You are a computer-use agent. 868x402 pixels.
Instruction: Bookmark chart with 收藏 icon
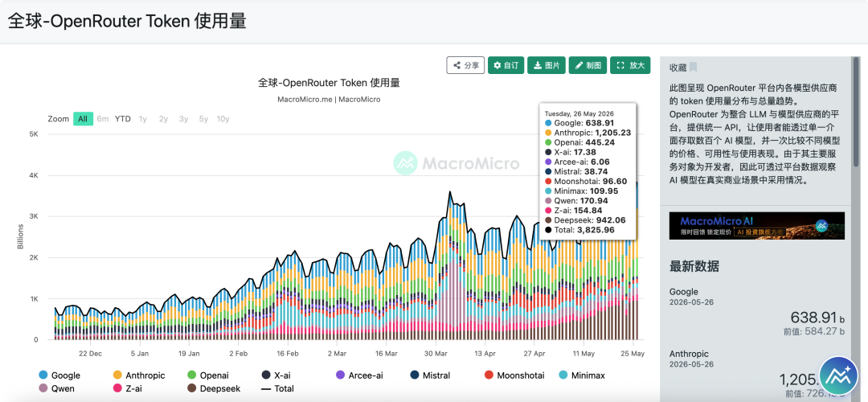point(693,68)
